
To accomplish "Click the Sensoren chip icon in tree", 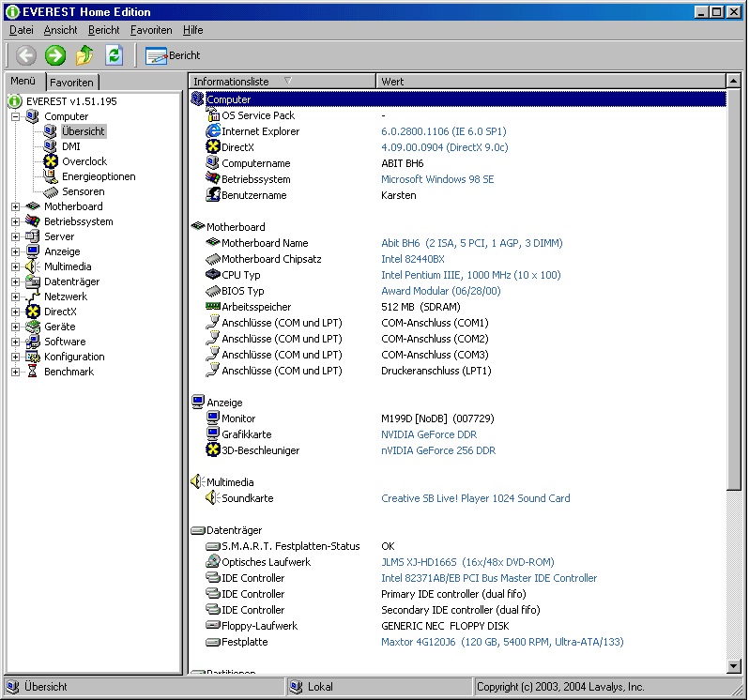I will tap(51, 192).
